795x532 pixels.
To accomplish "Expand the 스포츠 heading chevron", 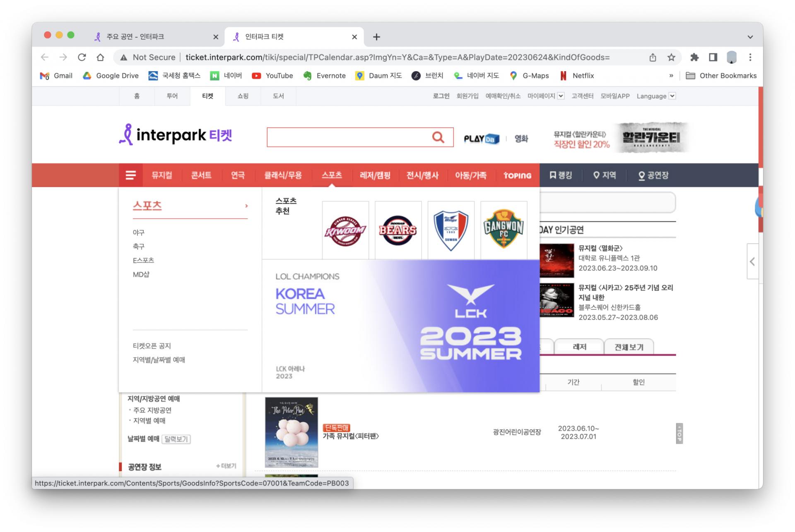I will (246, 206).
